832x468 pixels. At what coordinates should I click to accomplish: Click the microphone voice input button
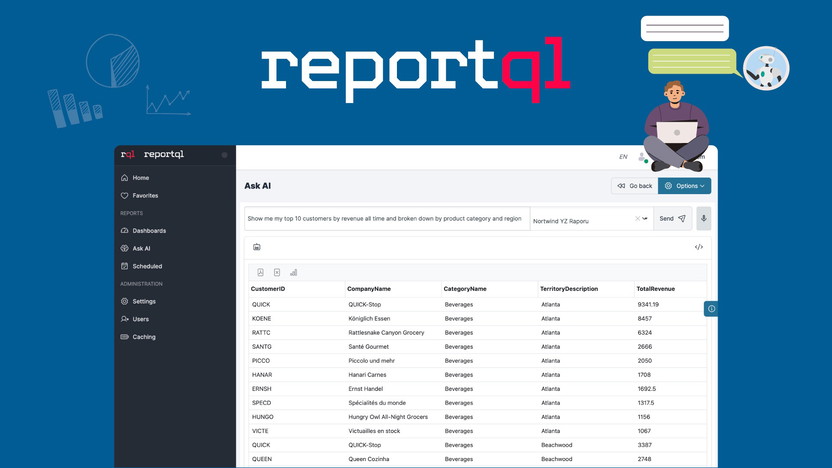[x=703, y=219]
